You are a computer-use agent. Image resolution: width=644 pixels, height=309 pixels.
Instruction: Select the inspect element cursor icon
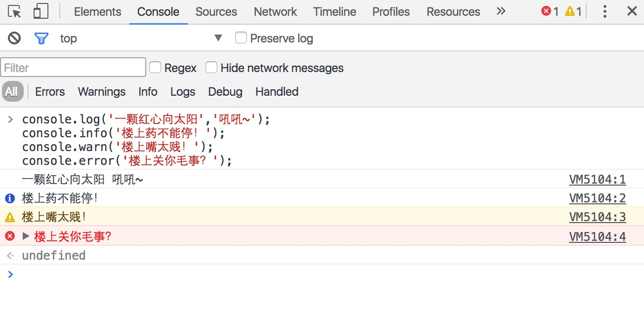15,11
